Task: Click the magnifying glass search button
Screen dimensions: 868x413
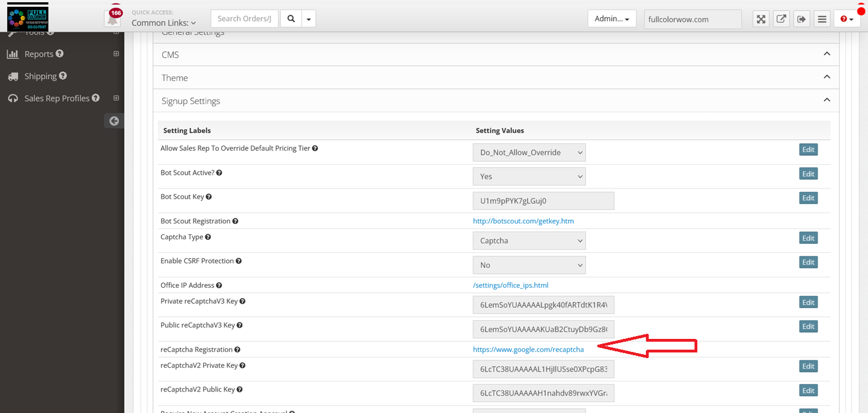Action: click(x=291, y=19)
